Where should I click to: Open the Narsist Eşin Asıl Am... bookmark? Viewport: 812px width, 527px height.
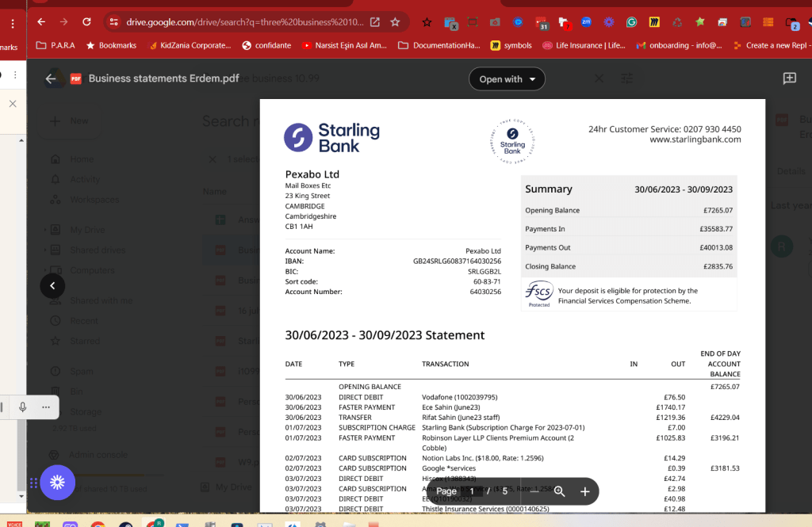coord(344,45)
